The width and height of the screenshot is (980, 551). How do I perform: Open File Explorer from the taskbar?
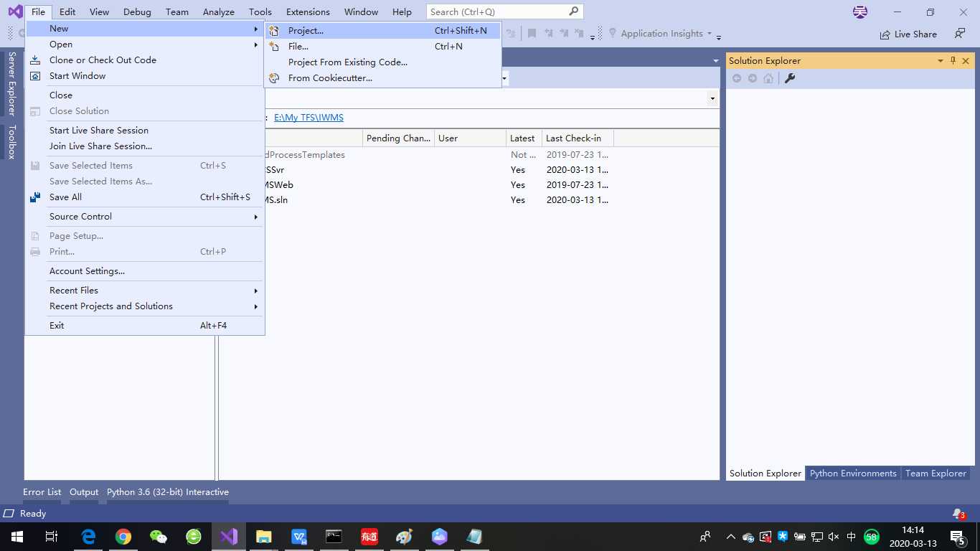click(x=264, y=537)
